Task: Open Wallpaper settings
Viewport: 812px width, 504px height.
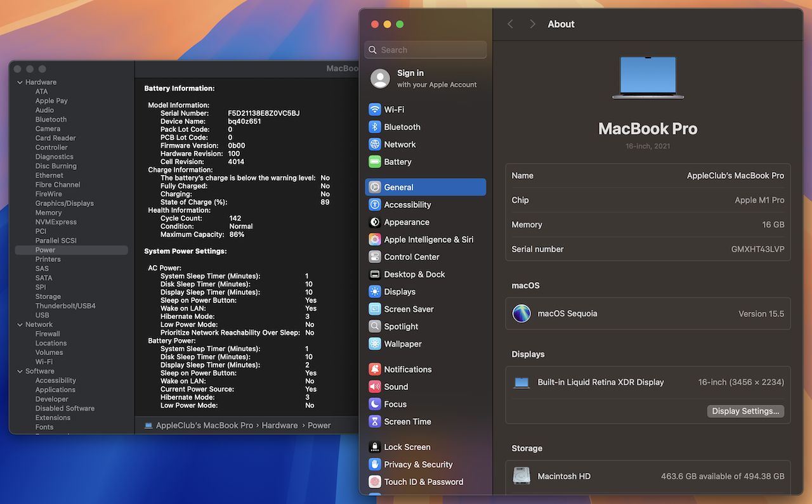Action: coord(426,344)
